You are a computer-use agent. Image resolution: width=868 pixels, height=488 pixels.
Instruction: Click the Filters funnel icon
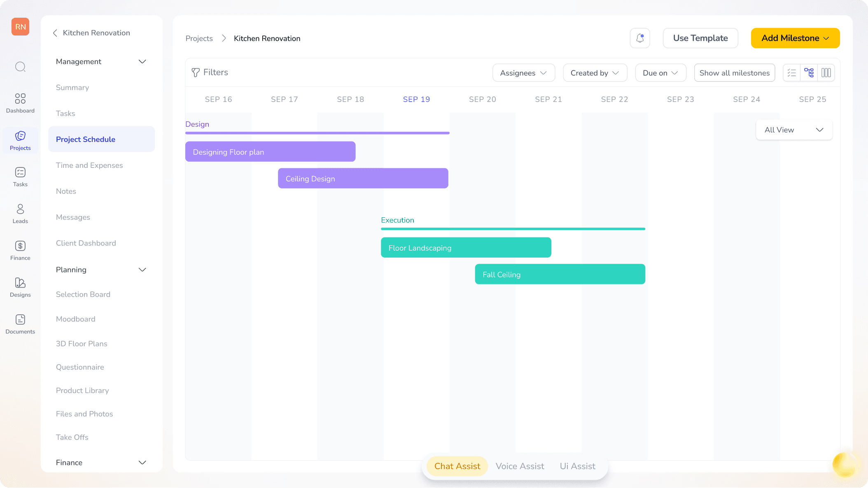tap(196, 73)
